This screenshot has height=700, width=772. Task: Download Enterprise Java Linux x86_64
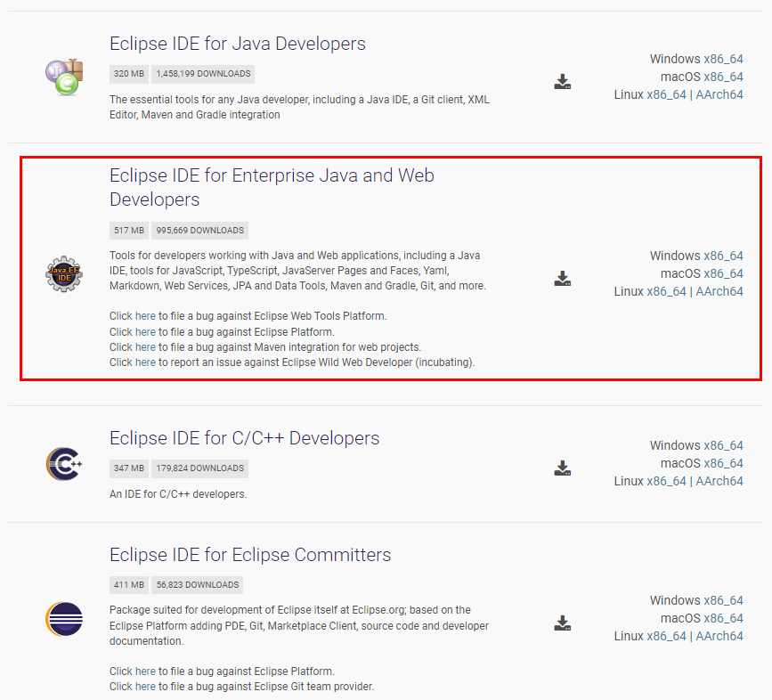click(x=666, y=291)
